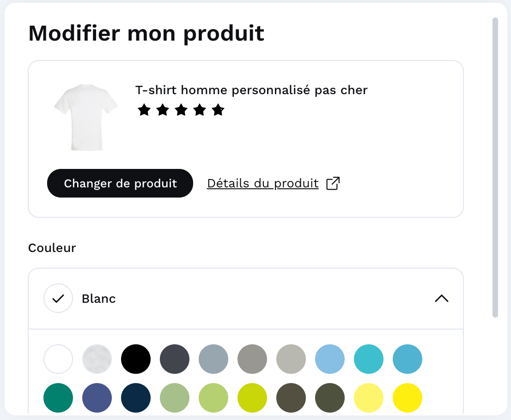Click the Changer de produit button
This screenshot has height=420, width=511.
coord(120,183)
